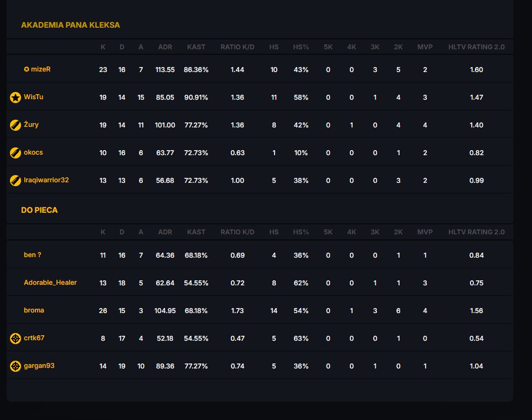Screen dimensions: 532x420
Task: Click crtk67's ADR value 52.18
Action: 165,339
